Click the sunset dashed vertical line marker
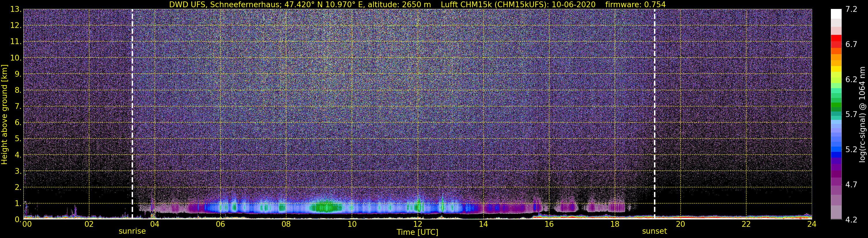Screen dimensions: 868x238 [x=654, y=114]
